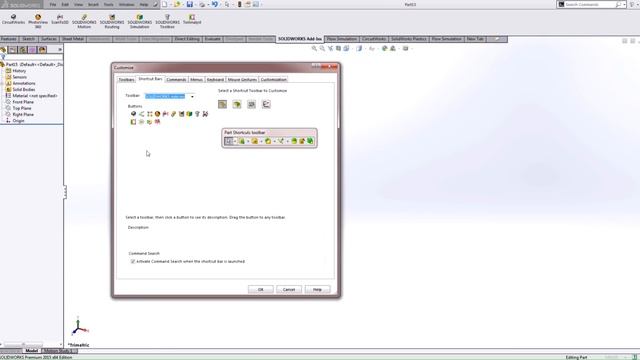640x360 pixels.
Task: Switch to the PropertyManager tab icon
Action: tap(13, 50)
